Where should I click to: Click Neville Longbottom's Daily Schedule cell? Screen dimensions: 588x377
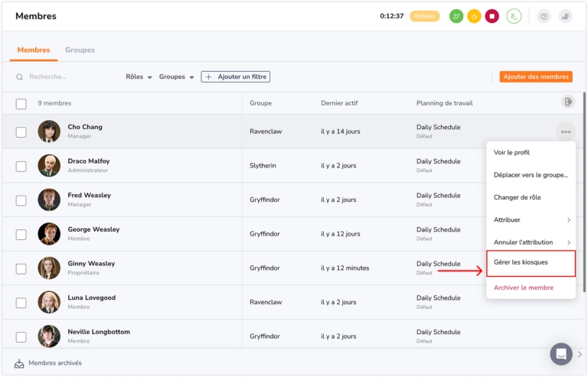click(439, 336)
